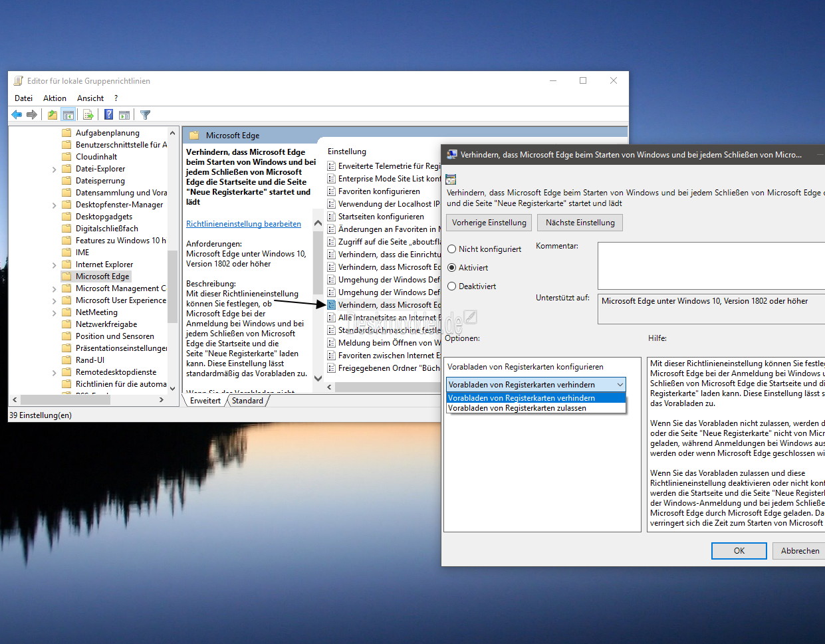Click the policy dialog's title bar icon
Screen dimensions: 825x644
coord(452,155)
